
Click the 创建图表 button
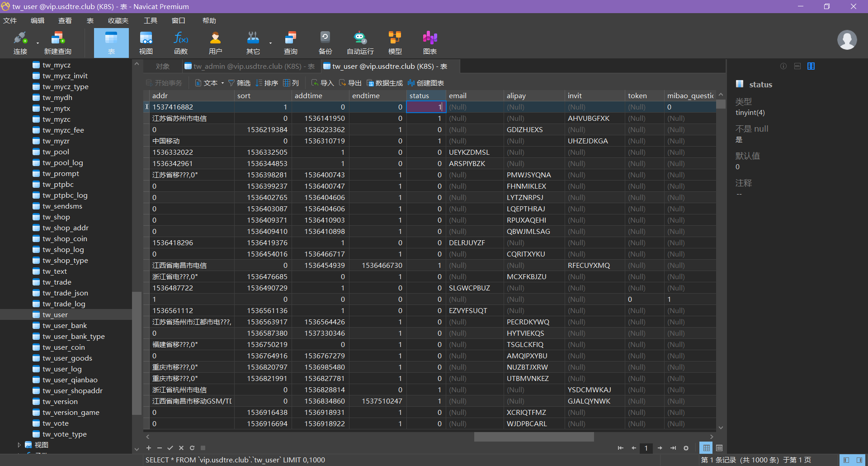pyautogui.click(x=425, y=83)
